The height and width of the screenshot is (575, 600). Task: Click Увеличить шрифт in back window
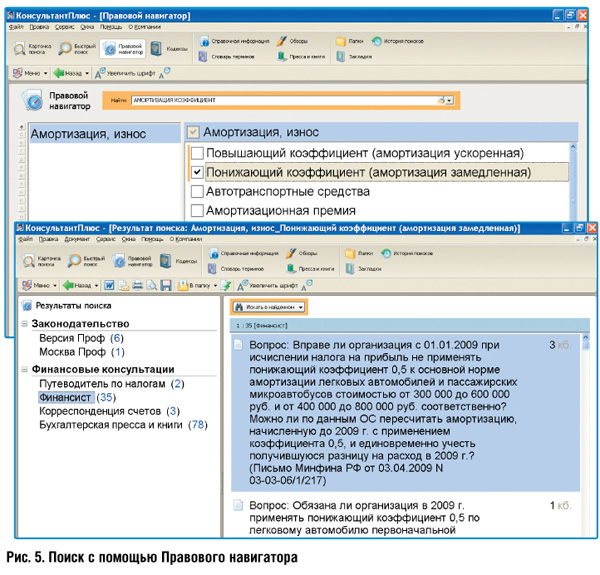pyautogui.click(x=126, y=73)
